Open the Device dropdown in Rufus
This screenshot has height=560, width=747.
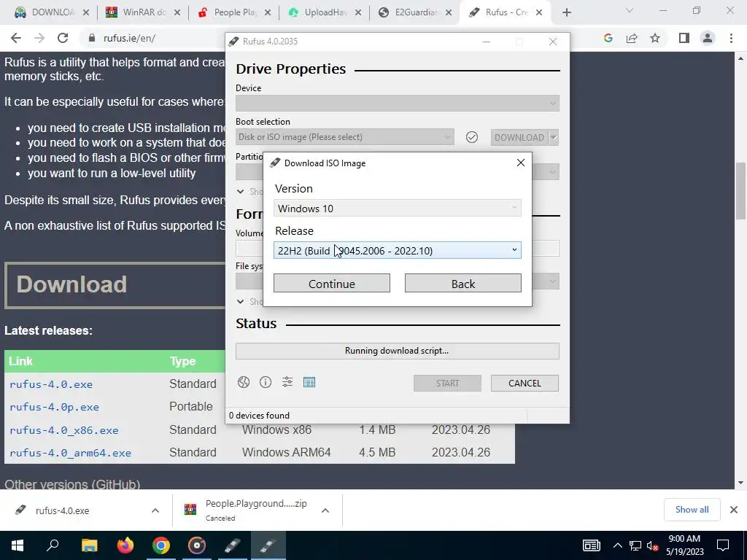click(x=398, y=104)
